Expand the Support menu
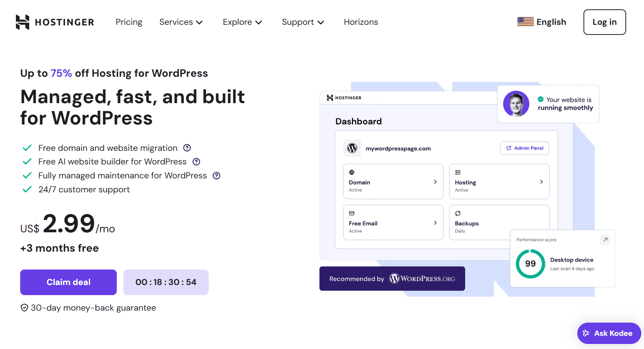Image resolution: width=644 pixels, height=349 pixels. click(303, 22)
